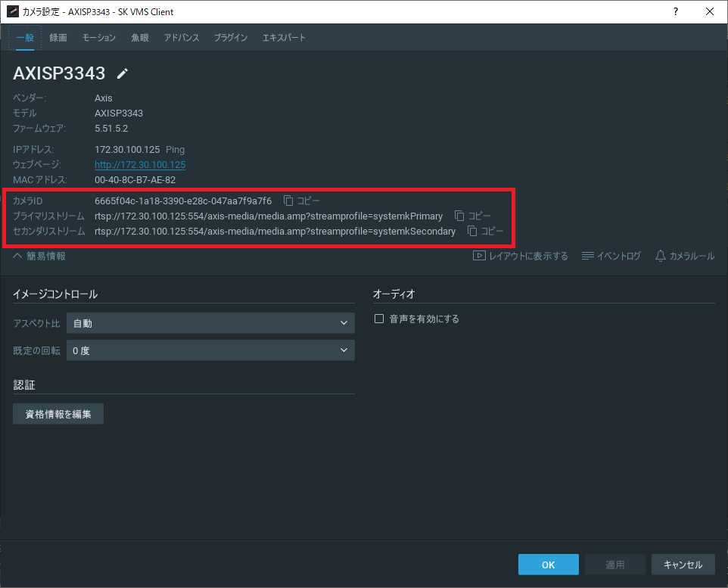Open the アスペクト比 dropdown set to 自動
The width and height of the screenshot is (728, 588).
tap(210, 323)
